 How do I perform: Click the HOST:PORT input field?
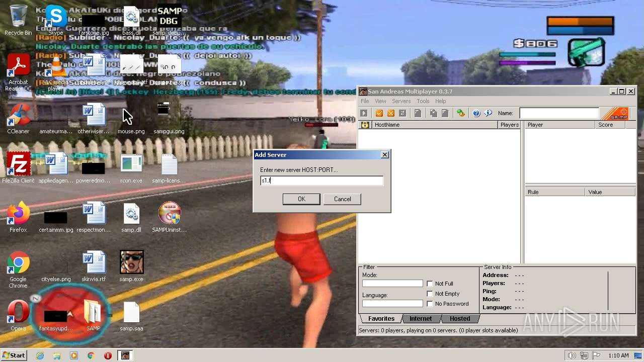point(321,180)
